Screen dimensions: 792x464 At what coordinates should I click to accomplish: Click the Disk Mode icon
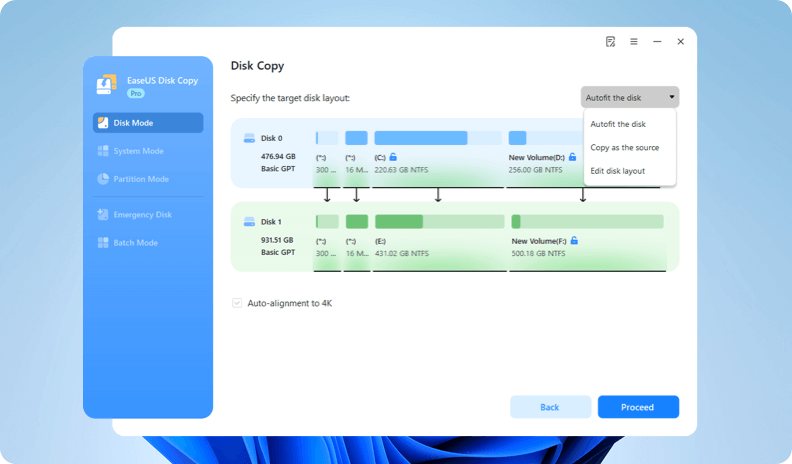tap(103, 123)
